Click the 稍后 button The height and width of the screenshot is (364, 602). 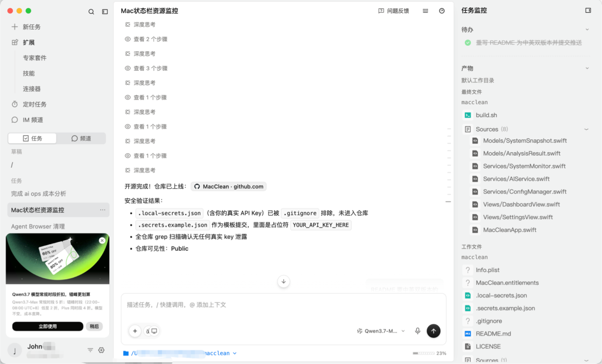94,326
